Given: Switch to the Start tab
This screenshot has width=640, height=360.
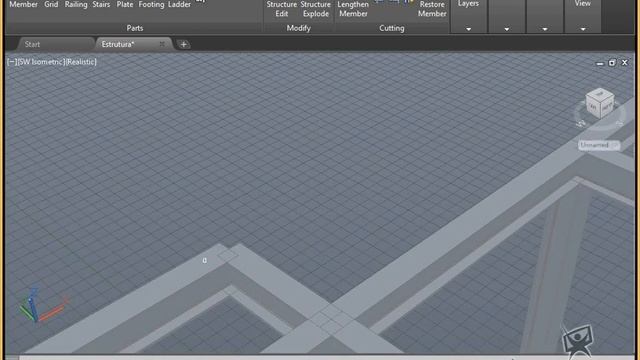Looking at the screenshot, I should pos(32,44).
